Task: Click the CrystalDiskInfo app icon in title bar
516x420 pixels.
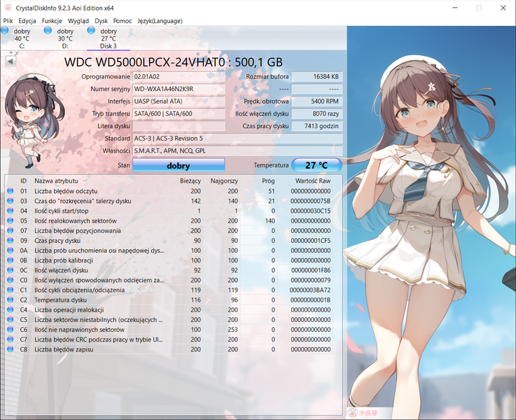Action: pyautogui.click(x=8, y=8)
